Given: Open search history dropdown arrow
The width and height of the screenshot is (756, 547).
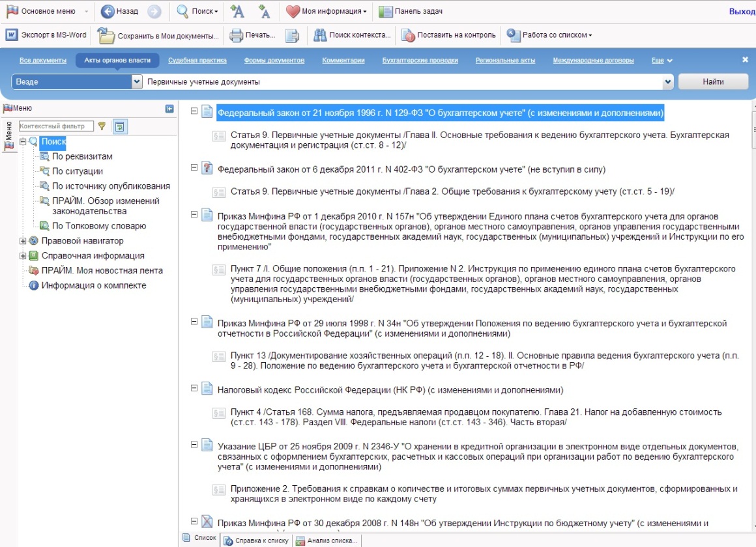Looking at the screenshot, I should click(x=668, y=82).
